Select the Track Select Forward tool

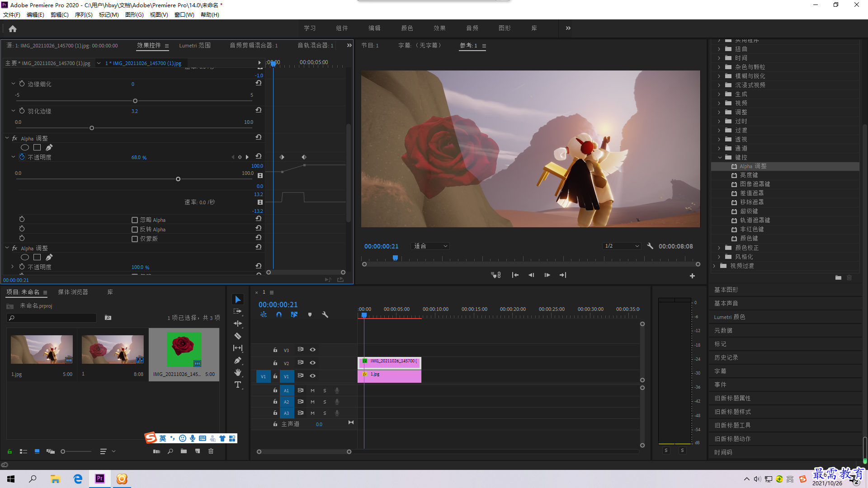(238, 311)
